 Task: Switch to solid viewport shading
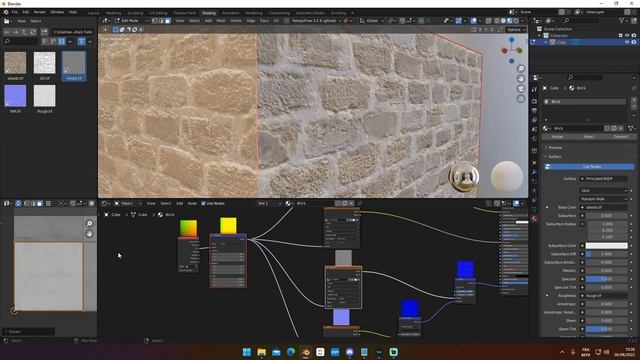tap(503, 21)
